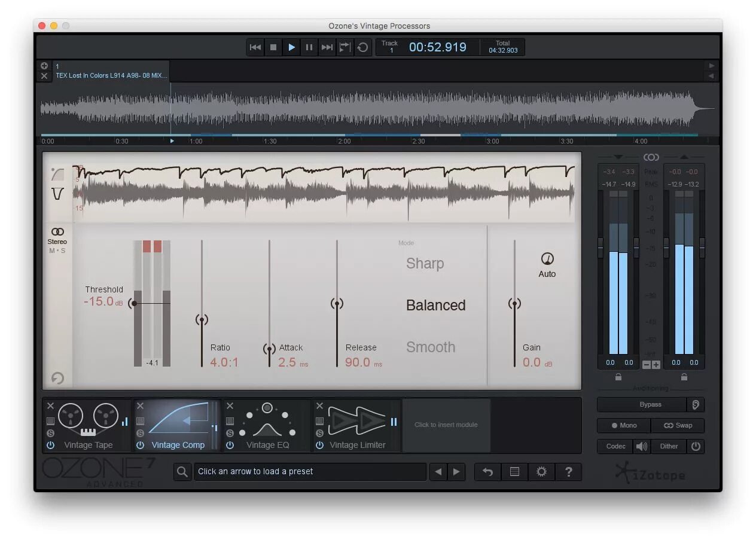
Task: Toggle power for Vintage Comp module
Action: (x=140, y=445)
